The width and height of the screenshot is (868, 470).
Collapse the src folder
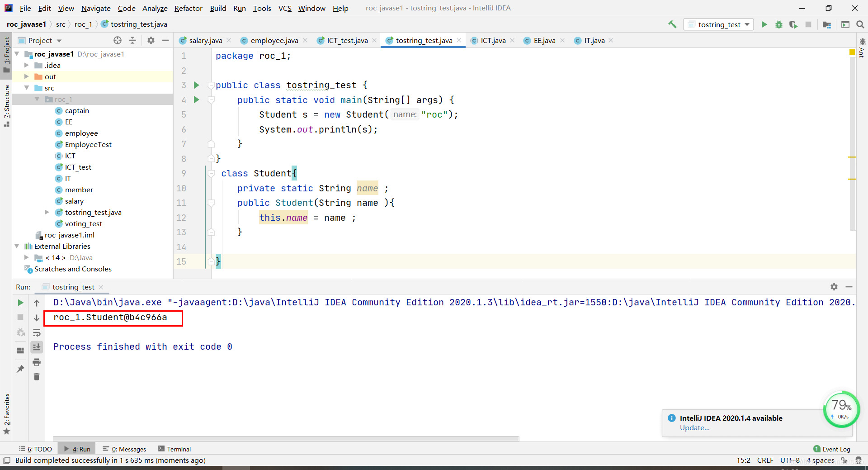[x=27, y=88]
